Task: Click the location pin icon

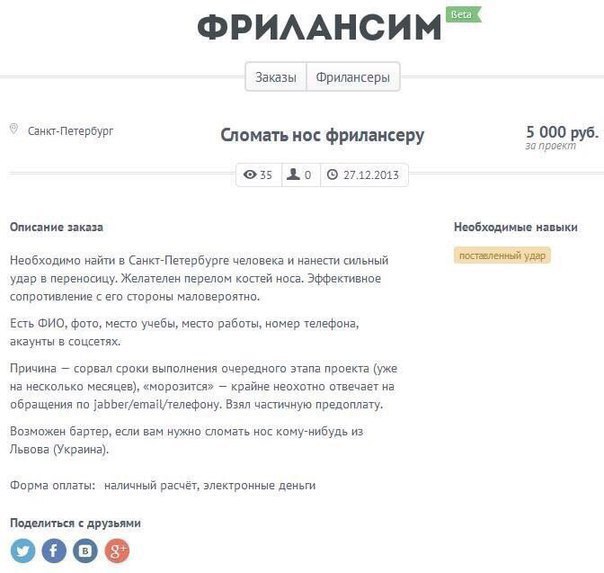Action: [x=14, y=130]
